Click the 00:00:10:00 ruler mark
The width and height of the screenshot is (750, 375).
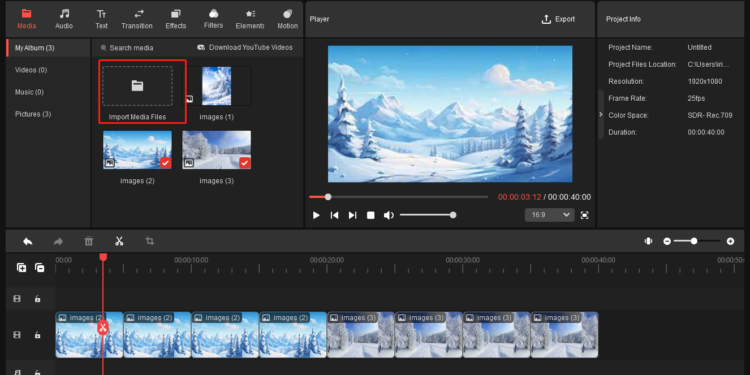point(191,260)
